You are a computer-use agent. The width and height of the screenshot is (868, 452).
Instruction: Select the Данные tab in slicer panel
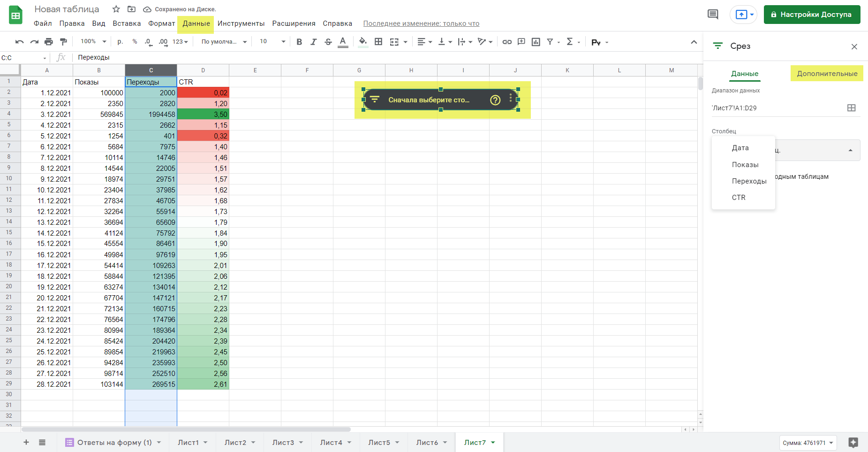tap(745, 74)
